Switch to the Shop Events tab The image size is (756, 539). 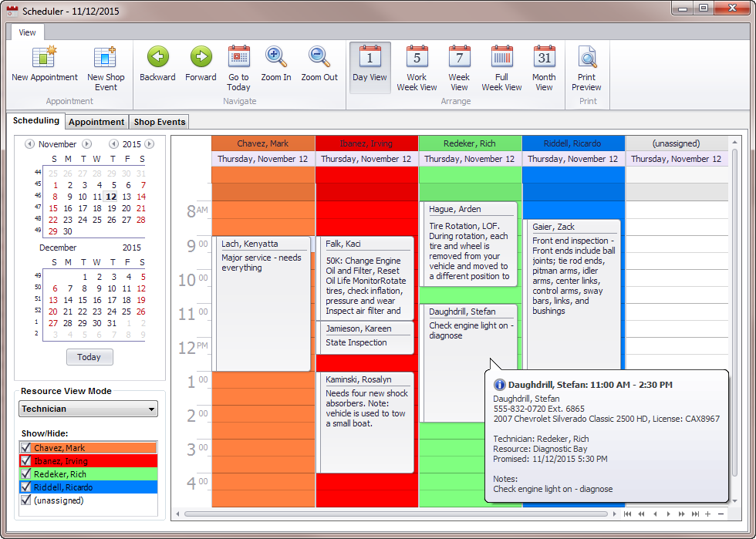pos(159,122)
